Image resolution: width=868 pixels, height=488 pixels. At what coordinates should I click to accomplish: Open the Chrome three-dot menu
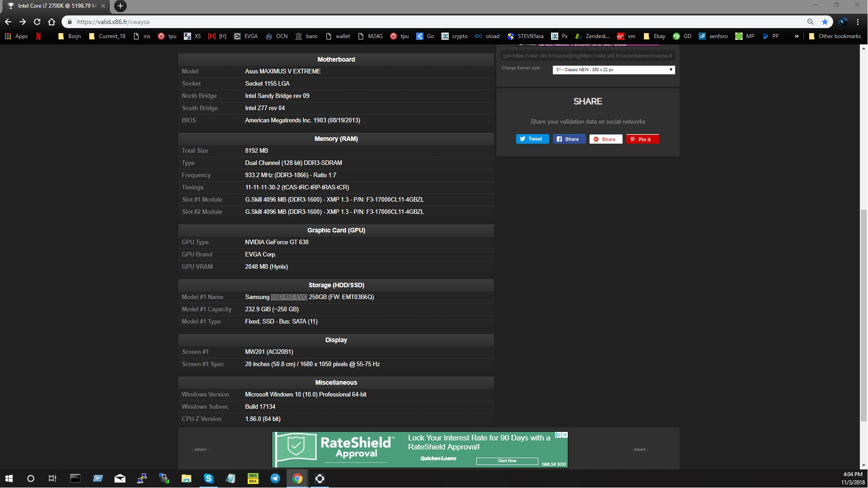[x=858, y=22]
